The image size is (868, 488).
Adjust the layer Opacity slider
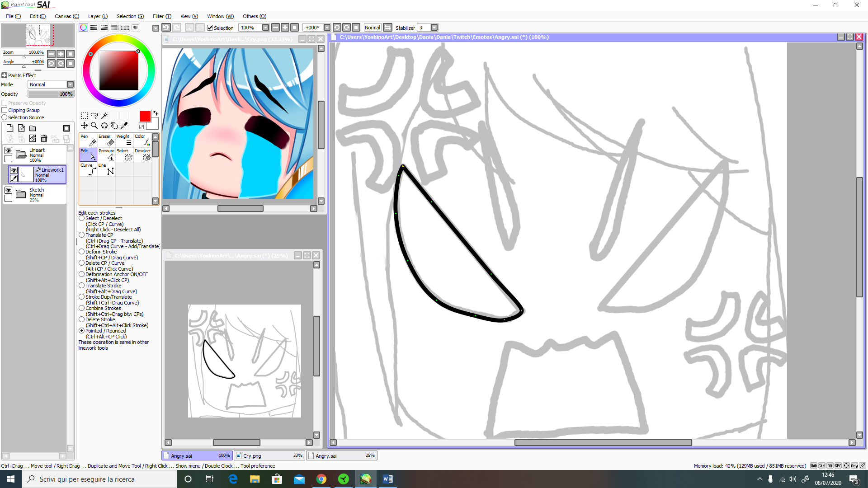pyautogui.click(x=51, y=94)
